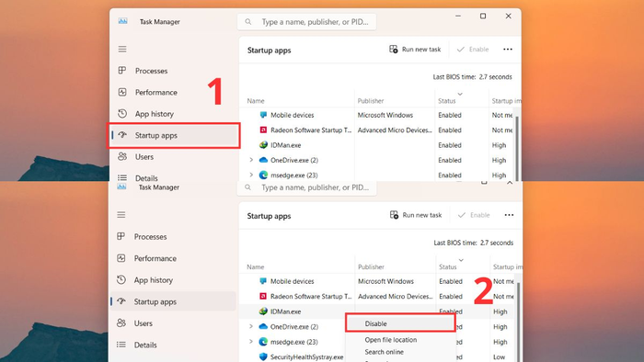Expand msedge.exe (23) in lower window

pos(251,342)
